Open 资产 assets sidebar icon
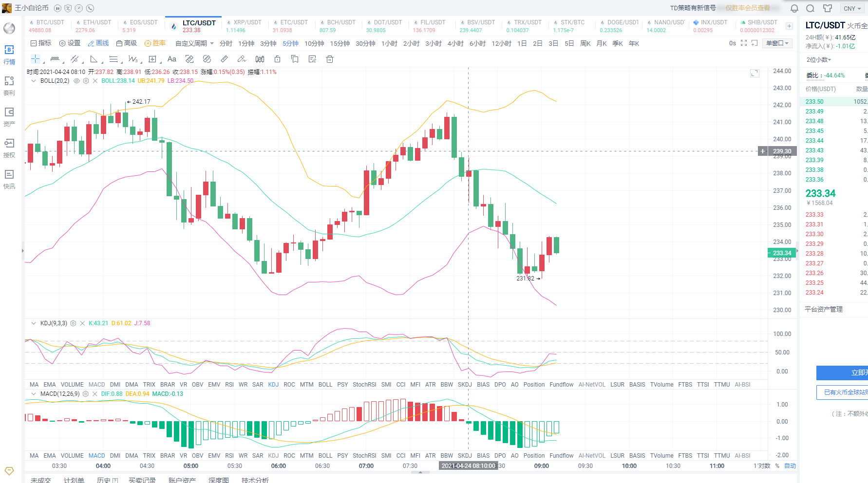Image resolution: width=868 pixels, height=483 pixels. [x=9, y=117]
